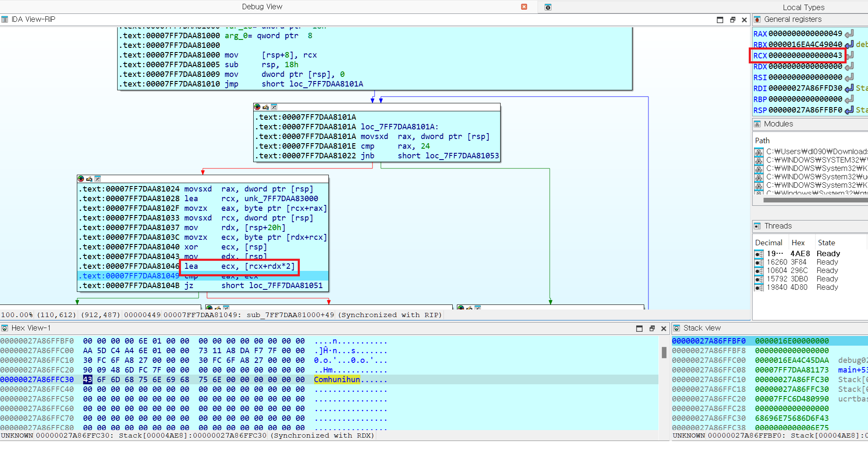Click edit name icon on loc_7FF7DAA8101A block
This screenshot has height=454, width=868.
coord(265,107)
